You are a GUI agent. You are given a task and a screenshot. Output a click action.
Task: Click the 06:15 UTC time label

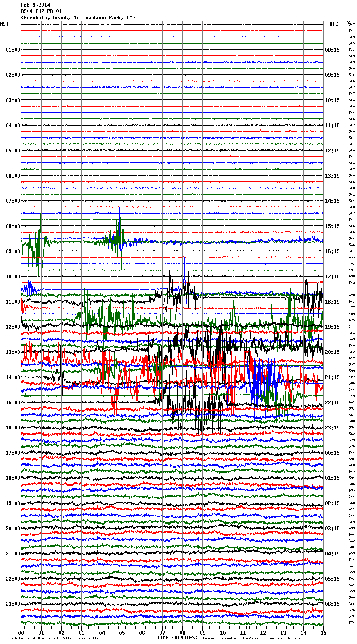332,604
